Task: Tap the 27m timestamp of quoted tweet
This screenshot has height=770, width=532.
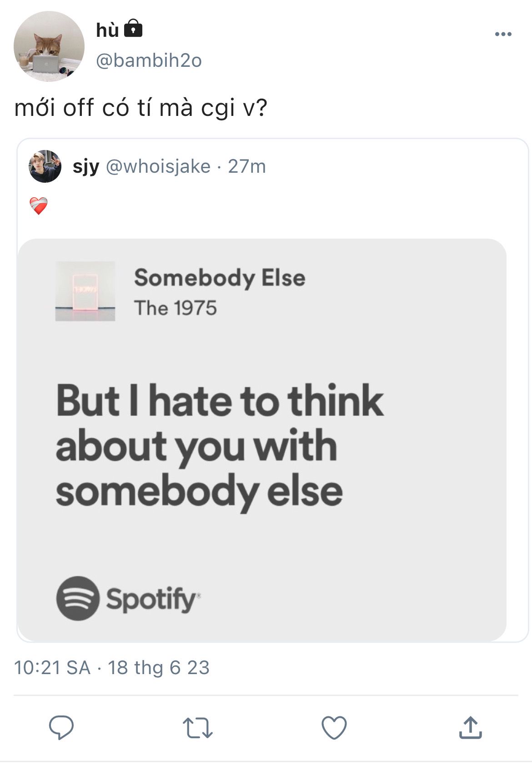Action: click(247, 166)
